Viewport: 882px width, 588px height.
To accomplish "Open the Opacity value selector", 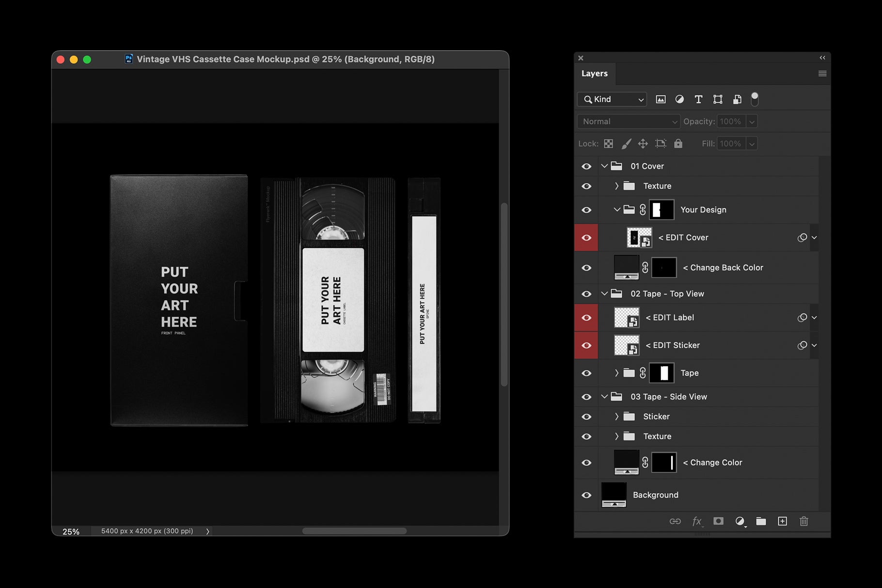I will tap(752, 122).
